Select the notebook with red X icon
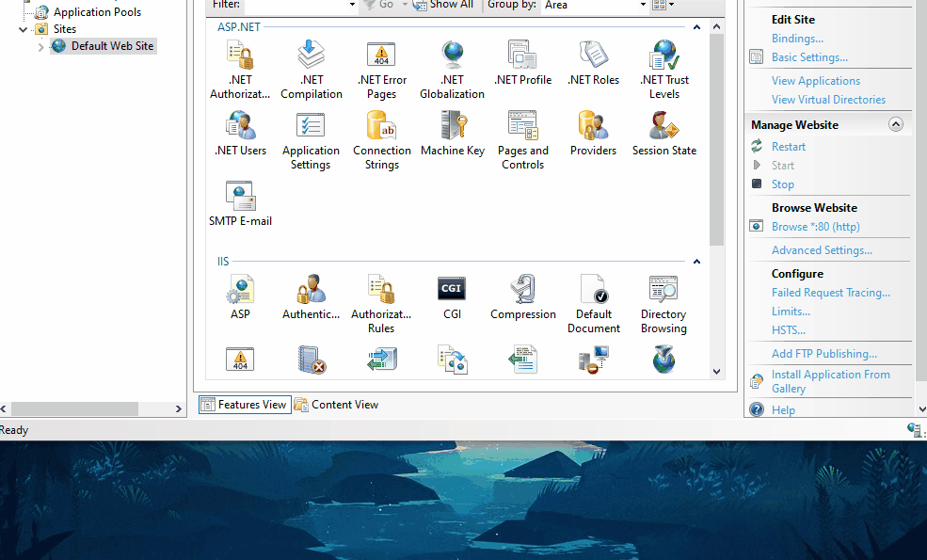Image resolution: width=927 pixels, height=560 pixels. point(312,360)
